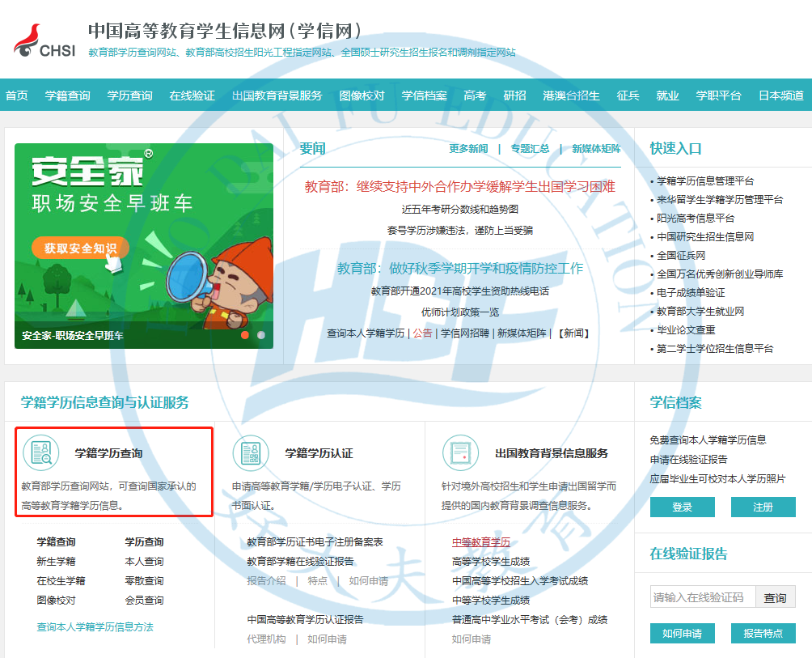Click the CHSI logo
The image size is (812, 658).
[x=44, y=41]
